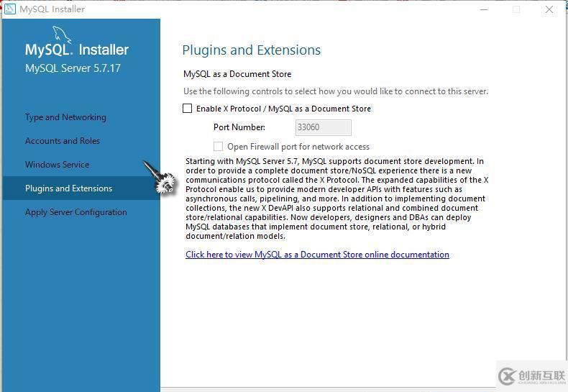This screenshot has width=568, height=392.
Task: Click 'Use the following controls' instruction text
Action: pyautogui.click(x=336, y=91)
